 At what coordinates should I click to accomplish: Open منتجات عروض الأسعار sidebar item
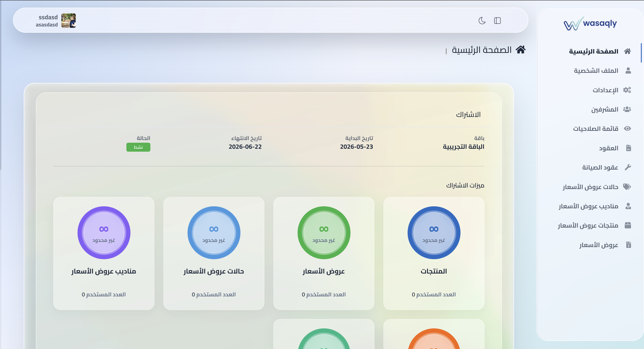point(588,225)
